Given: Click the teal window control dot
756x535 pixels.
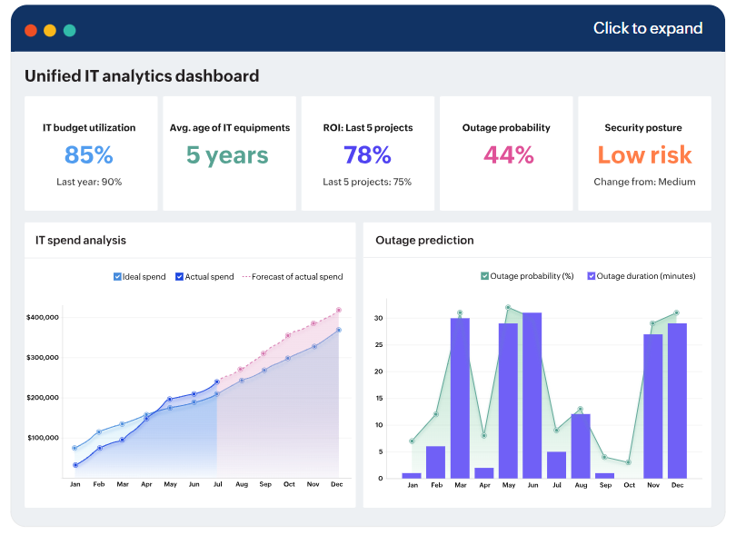Looking at the screenshot, I should [69, 29].
